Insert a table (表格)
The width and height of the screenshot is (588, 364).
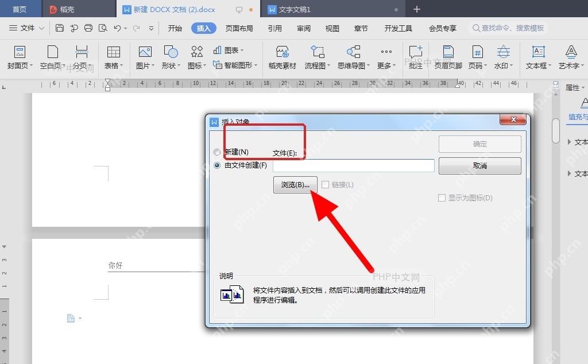[114, 57]
